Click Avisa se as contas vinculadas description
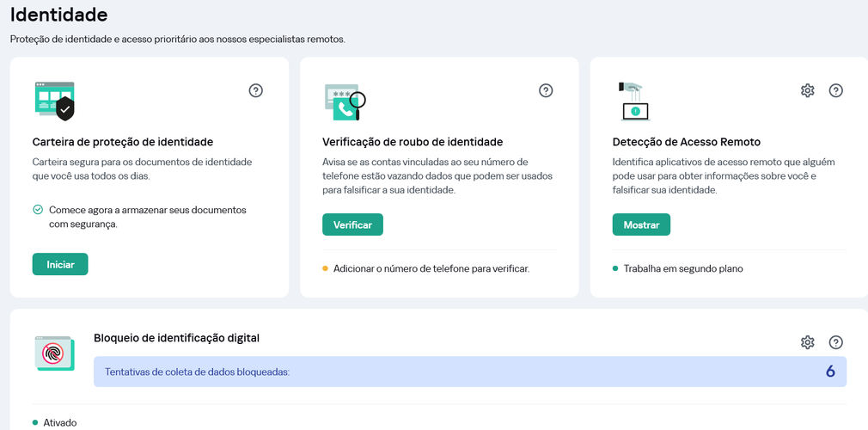The width and height of the screenshot is (868, 430). (438, 175)
